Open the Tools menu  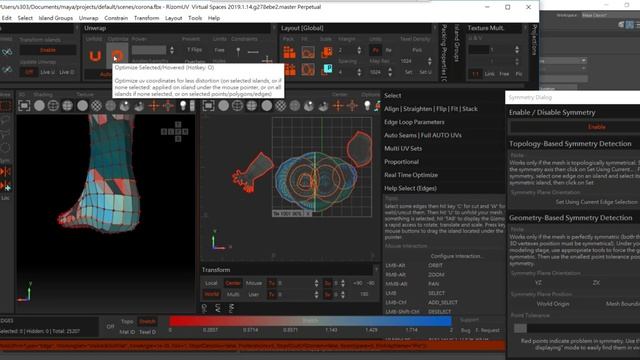195,18
